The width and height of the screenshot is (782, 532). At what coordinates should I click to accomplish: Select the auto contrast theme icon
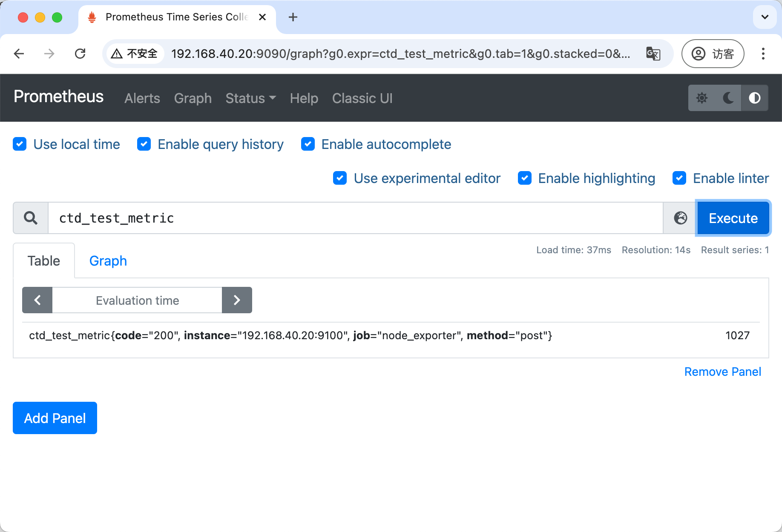(754, 98)
